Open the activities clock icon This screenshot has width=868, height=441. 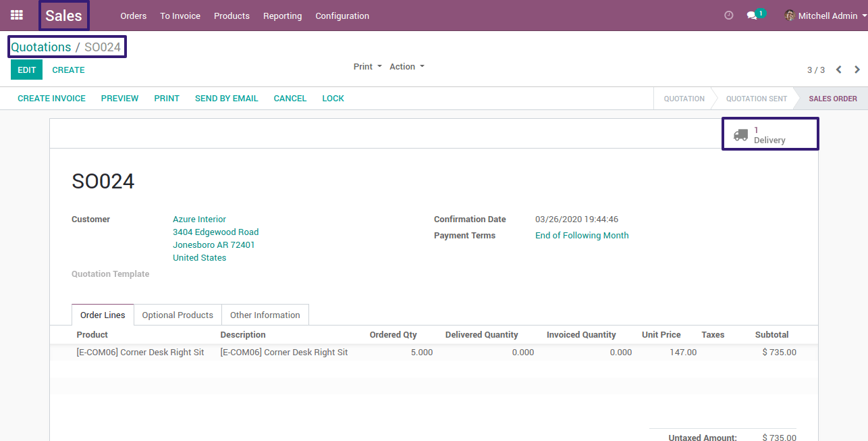728,16
